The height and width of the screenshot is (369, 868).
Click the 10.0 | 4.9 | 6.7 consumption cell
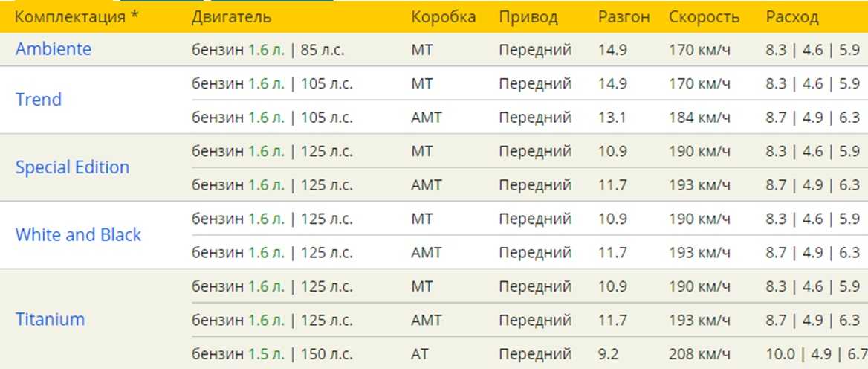point(816,354)
